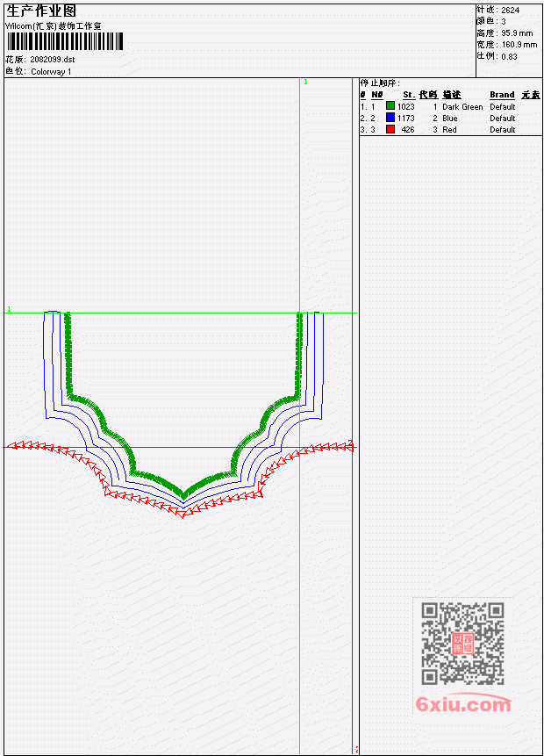
Task: Click the '描述' column header
Action: (x=452, y=95)
